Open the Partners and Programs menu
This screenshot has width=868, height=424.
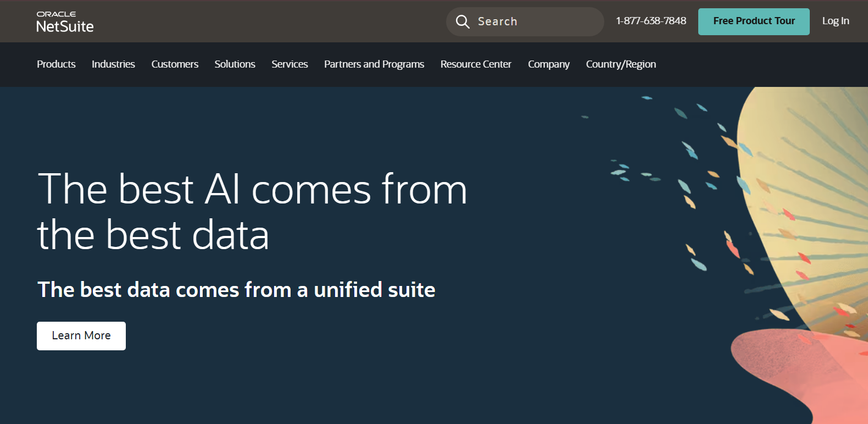point(374,64)
